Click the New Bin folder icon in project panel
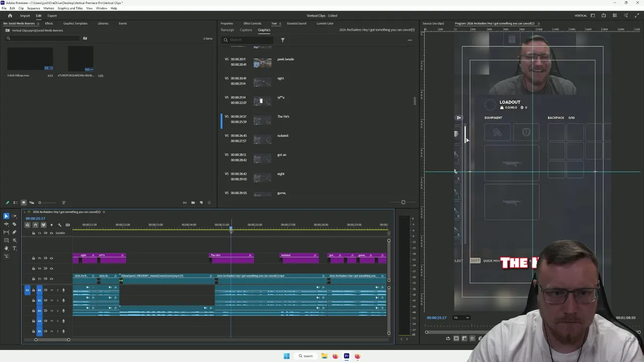The width and height of the screenshot is (644, 362). tap(193, 203)
